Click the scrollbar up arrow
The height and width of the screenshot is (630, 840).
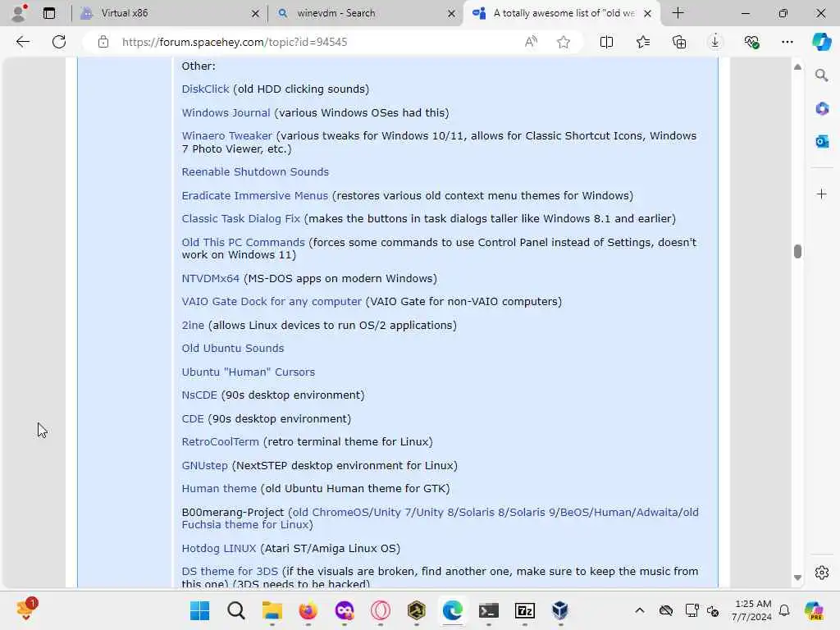[797, 67]
